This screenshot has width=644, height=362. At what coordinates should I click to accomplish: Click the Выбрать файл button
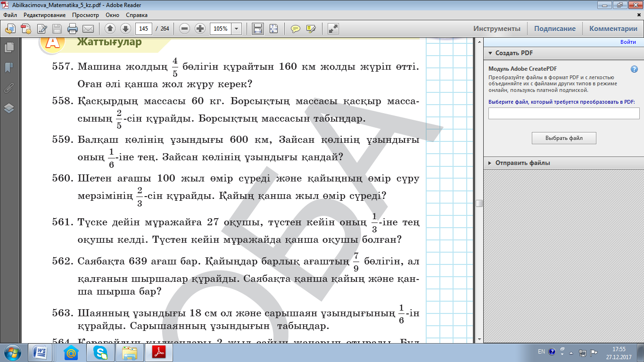[x=564, y=138]
